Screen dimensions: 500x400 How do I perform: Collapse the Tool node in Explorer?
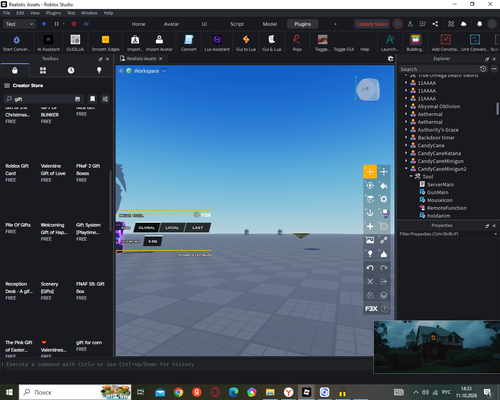411,176
